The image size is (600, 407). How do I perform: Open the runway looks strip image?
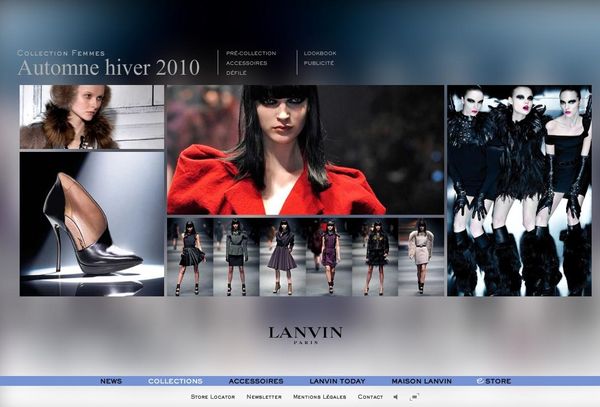point(305,257)
